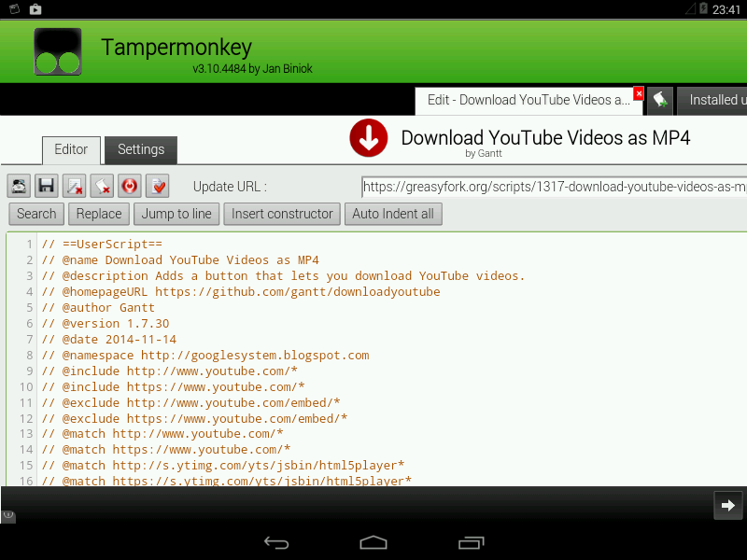Screen dimensions: 747x560
Task: Click the save-to-disk icon in the editor toolbar
Action: coord(19,186)
